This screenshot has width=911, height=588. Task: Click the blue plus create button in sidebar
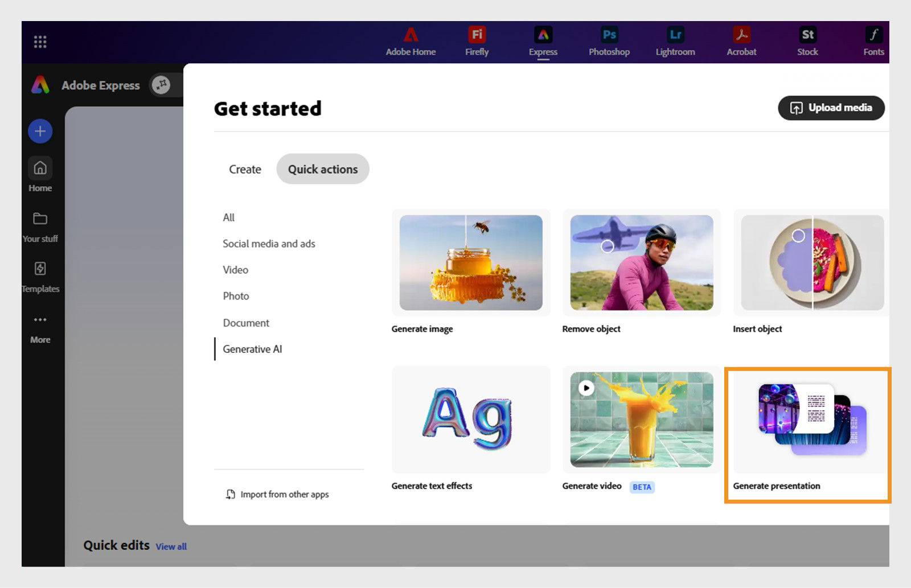(40, 131)
